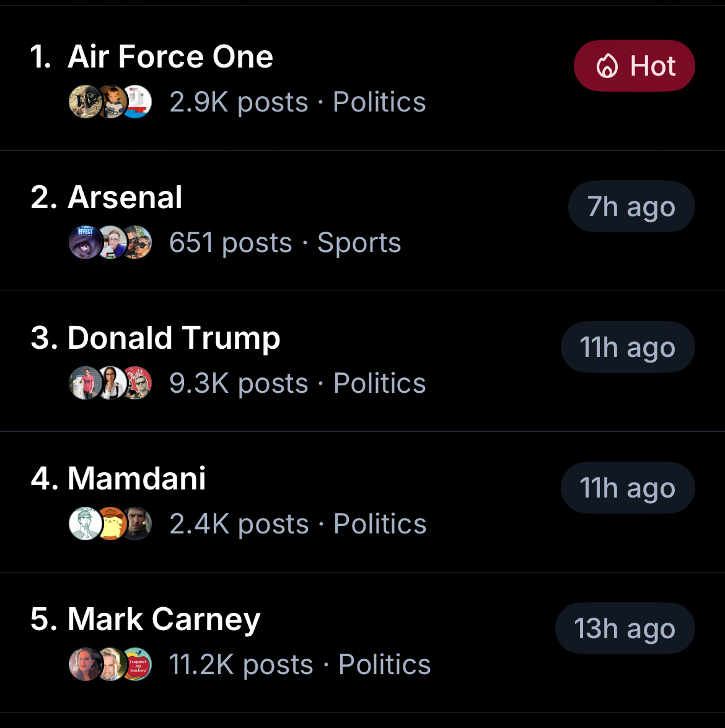Open the Donald Trump trending topic
Image resolution: width=725 pixels, height=728 pixels.
click(x=174, y=338)
